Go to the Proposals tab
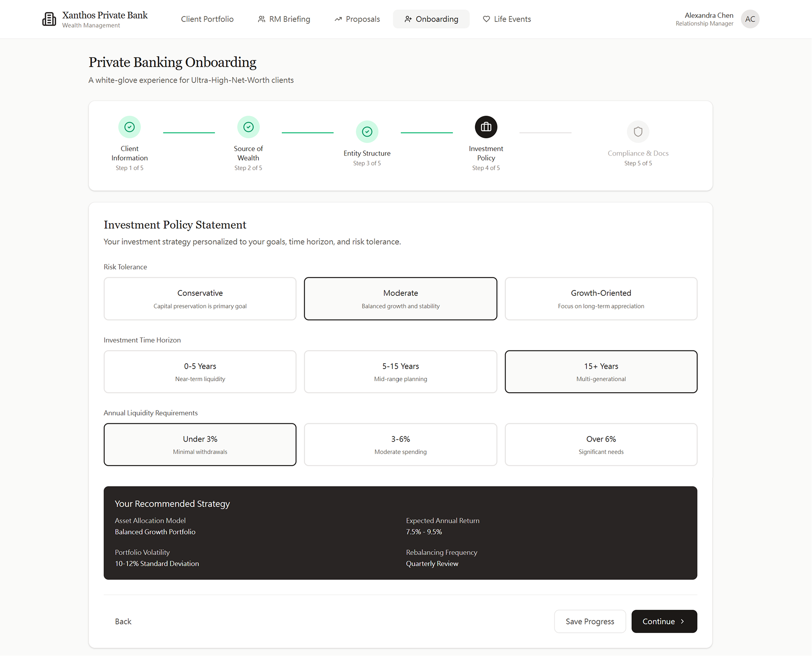Image resolution: width=812 pixels, height=656 pixels. tap(357, 19)
